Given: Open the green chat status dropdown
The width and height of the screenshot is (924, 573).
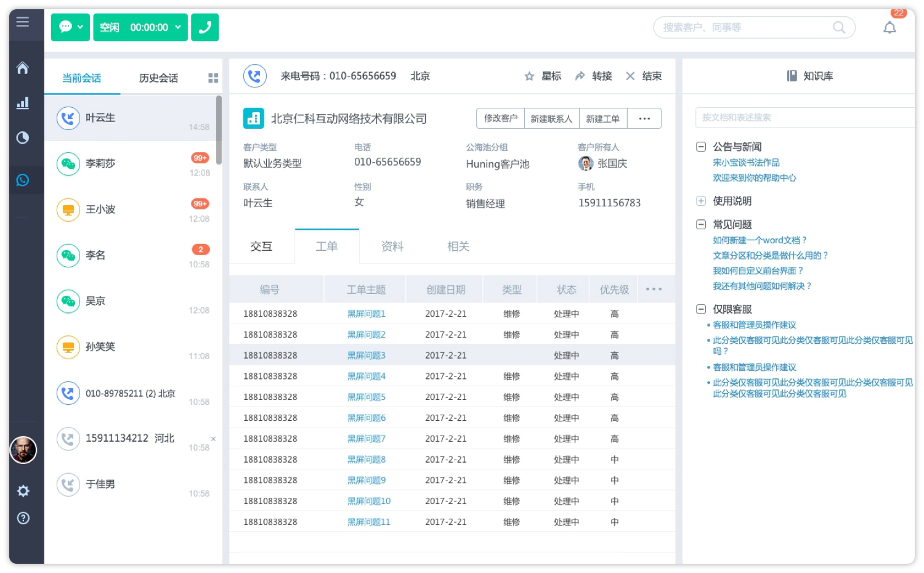Looking at the screenshot, I should click(70, 27).
